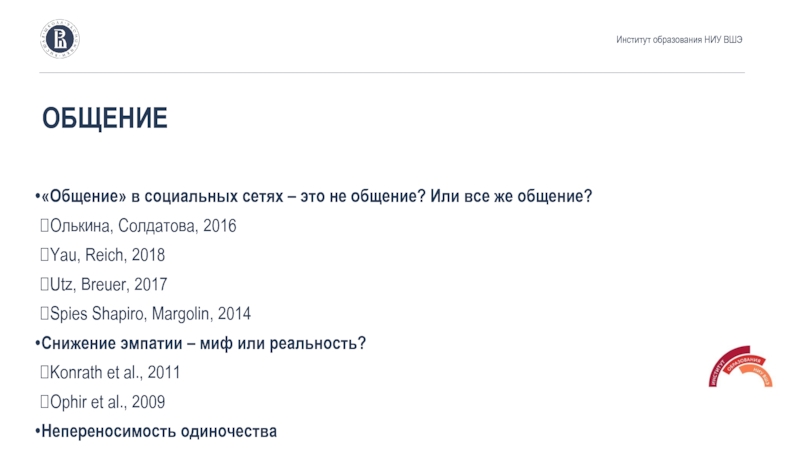The height and width of the screenshot is (450, 800).
Task: Click the Снижение эмпатии bullet heading
Action: [203, 344]
